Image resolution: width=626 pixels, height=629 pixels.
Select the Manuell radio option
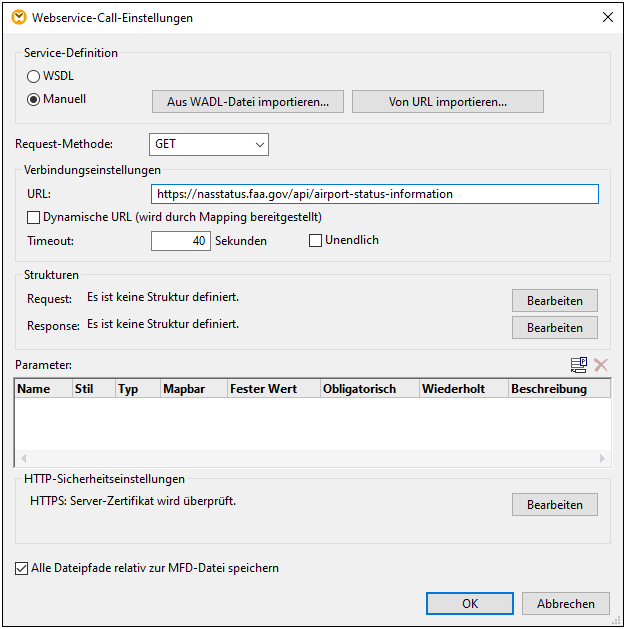point(34,99)
